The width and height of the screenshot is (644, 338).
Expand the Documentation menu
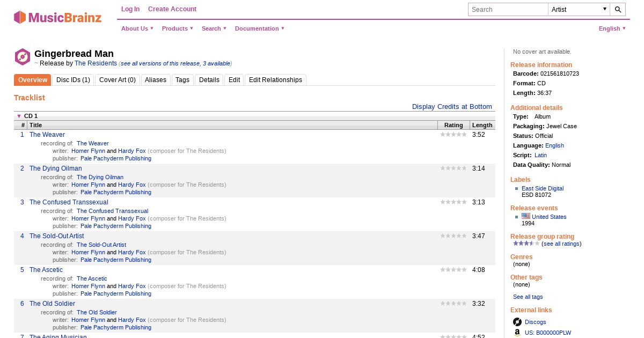click(x=260, y=28)
